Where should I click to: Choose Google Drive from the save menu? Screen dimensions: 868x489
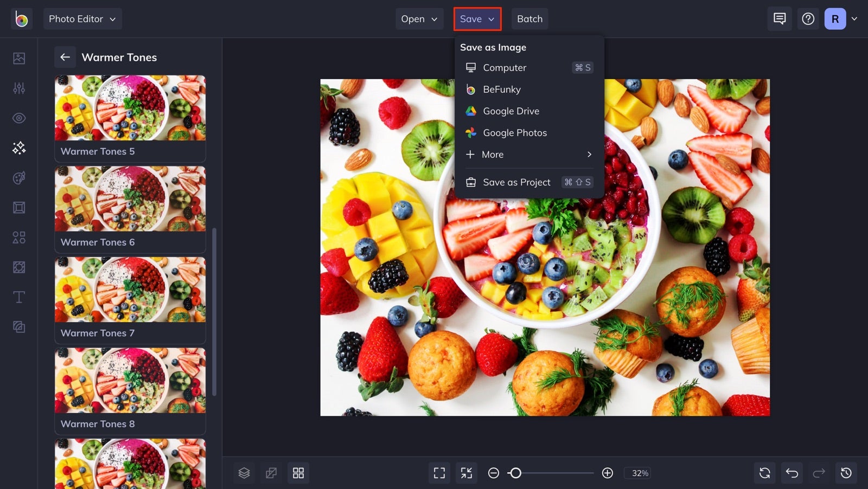point(510,111)
